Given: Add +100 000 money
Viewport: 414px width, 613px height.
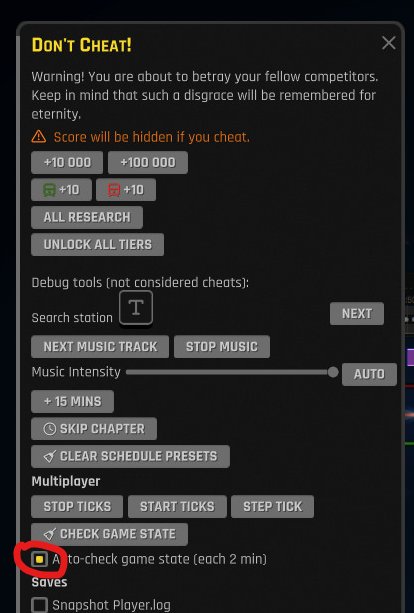Looking at the screenshot, I should [148, 163].
